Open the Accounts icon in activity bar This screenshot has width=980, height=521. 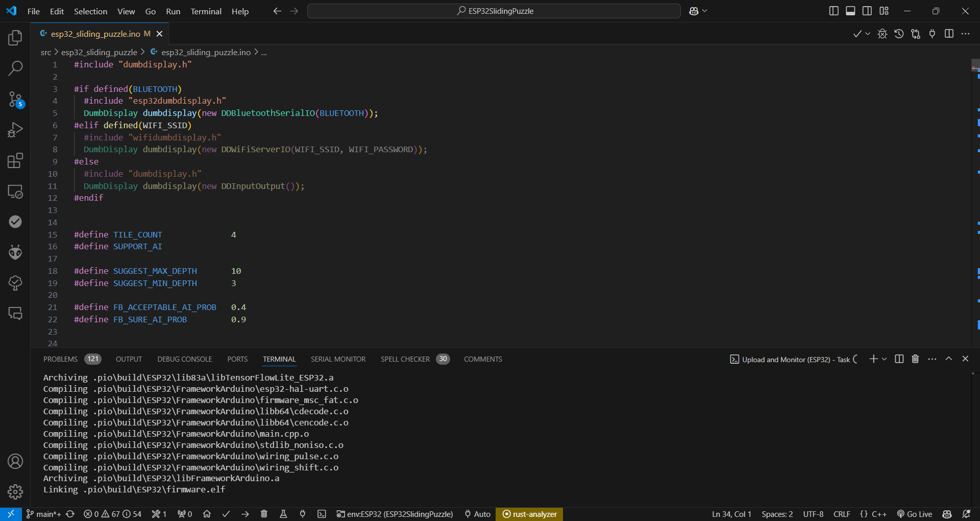(x=15, y=461)
